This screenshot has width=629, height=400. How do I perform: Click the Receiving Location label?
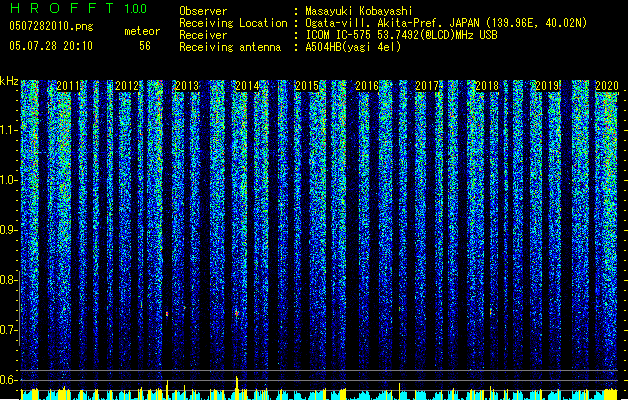[x=233, y=23]
